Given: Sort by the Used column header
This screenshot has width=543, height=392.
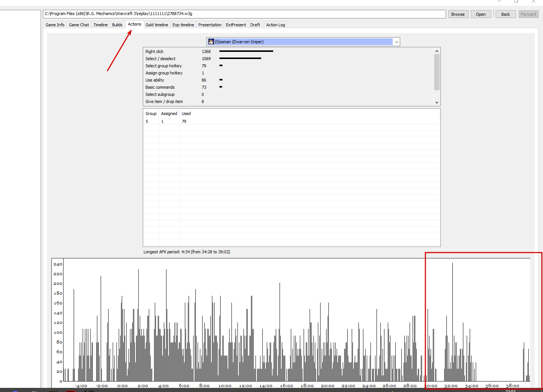Looking at the screenshot, I should point(186,114).
